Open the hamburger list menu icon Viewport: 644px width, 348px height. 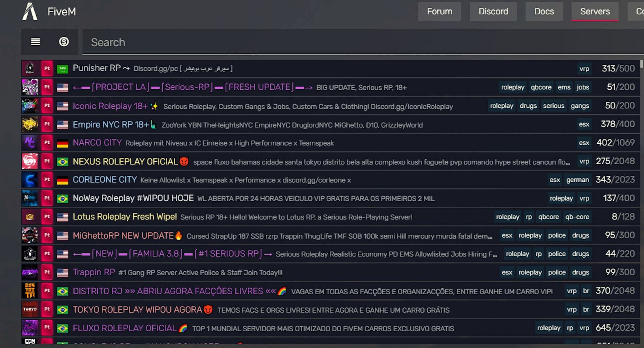point(36,42)
